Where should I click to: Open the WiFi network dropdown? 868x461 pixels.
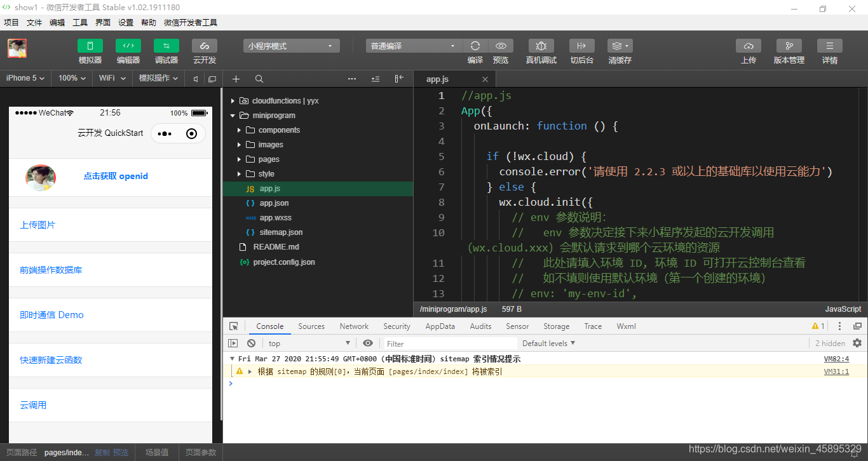pos(112,78)
